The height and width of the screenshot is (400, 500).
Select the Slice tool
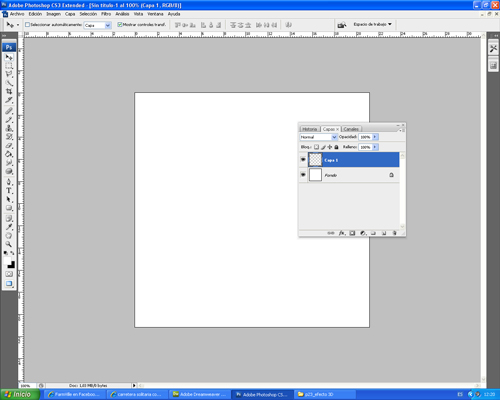click(x=9, y=100)
